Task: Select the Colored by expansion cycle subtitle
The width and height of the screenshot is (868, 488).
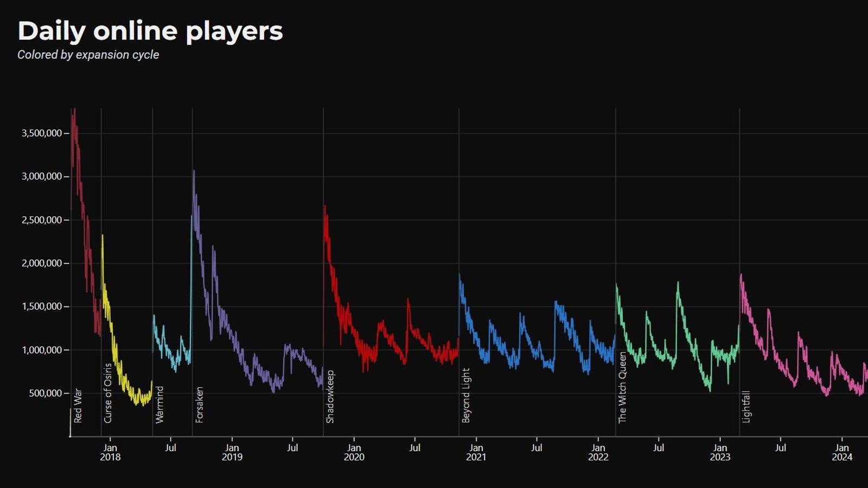Action: (88, 55)
